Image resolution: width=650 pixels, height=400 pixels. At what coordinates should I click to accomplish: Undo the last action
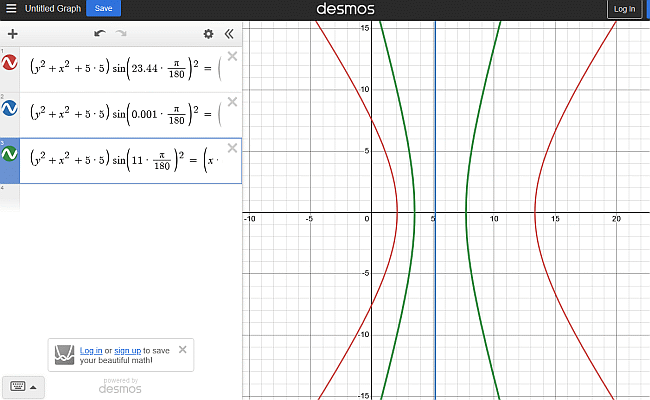pyautogui.click(x=99, y=33)
